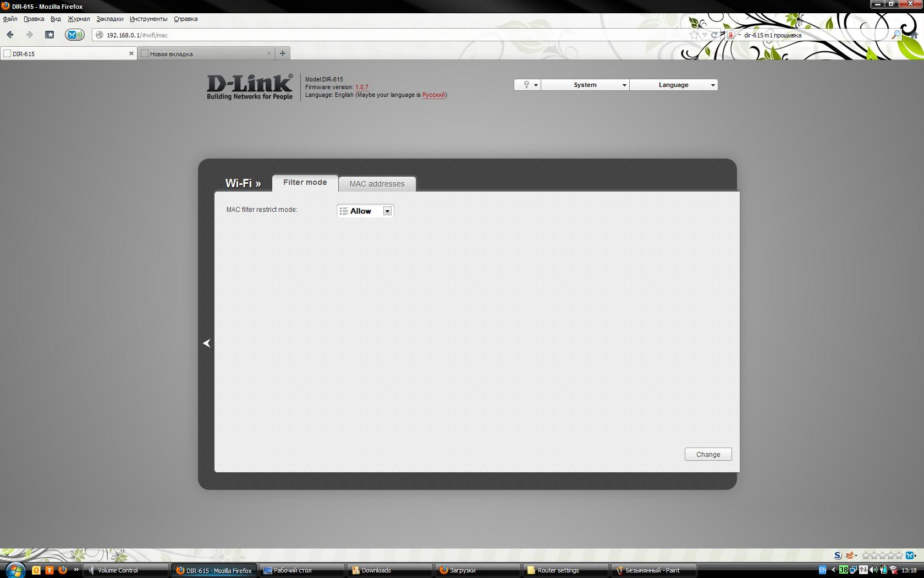Open a new tab with the plus button

[x=283, y=53]
